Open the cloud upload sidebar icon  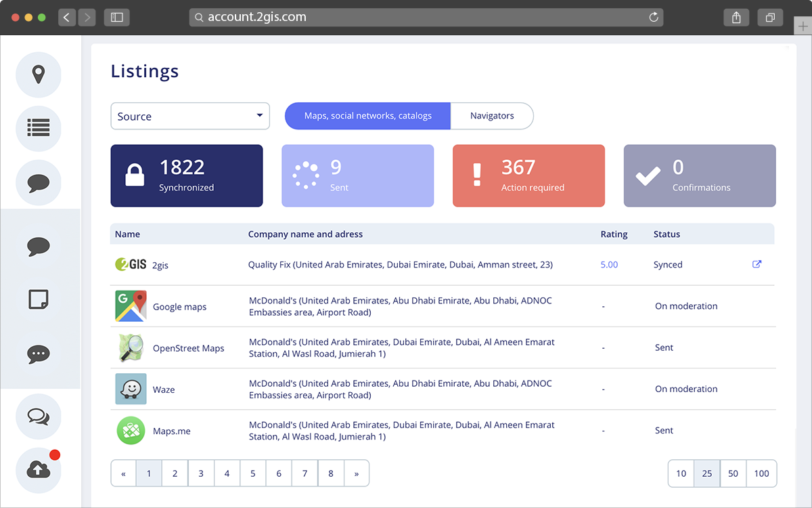[39, 470]
